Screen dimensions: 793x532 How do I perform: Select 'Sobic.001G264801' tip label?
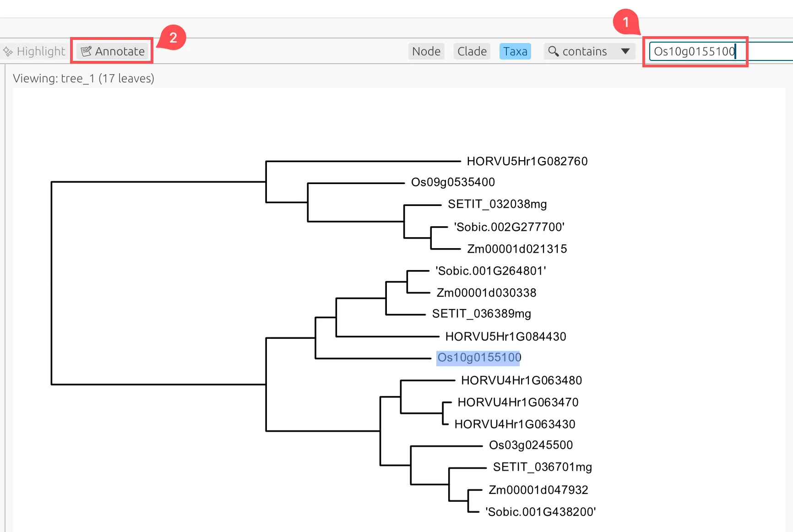pos(490,271)
